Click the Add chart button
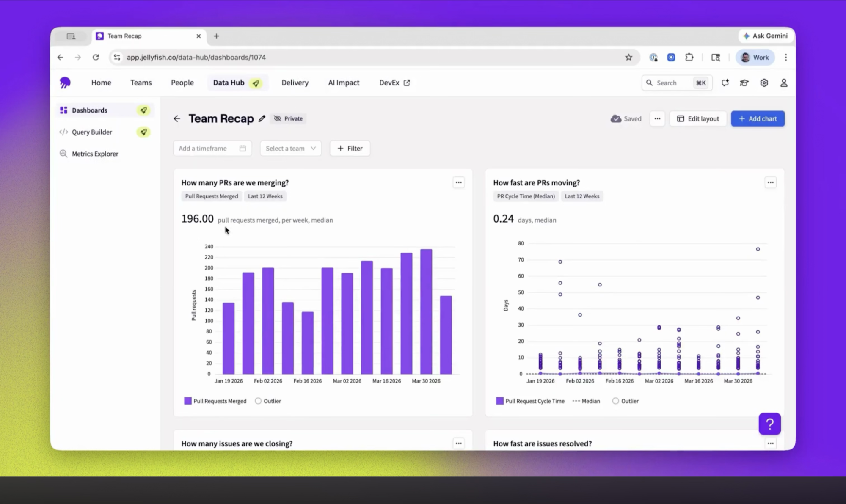Image resolution: width=846 pixels, height=504 pixels. [758, 118]
